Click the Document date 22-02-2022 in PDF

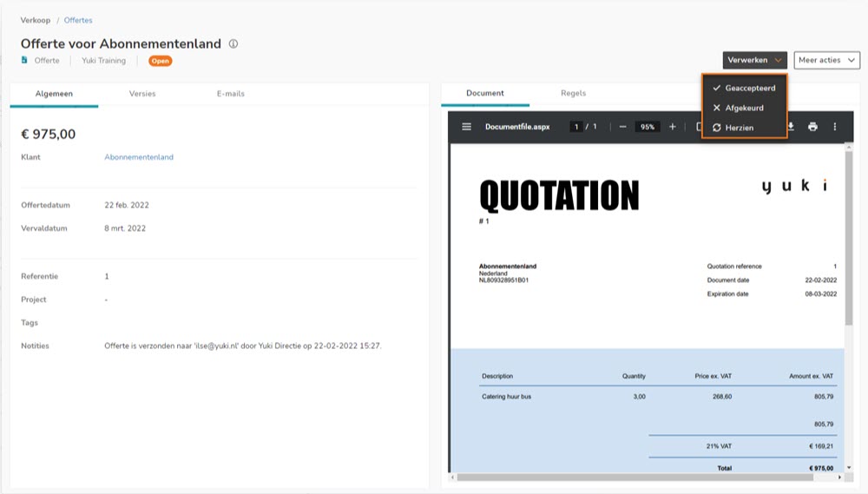[821, 280]
